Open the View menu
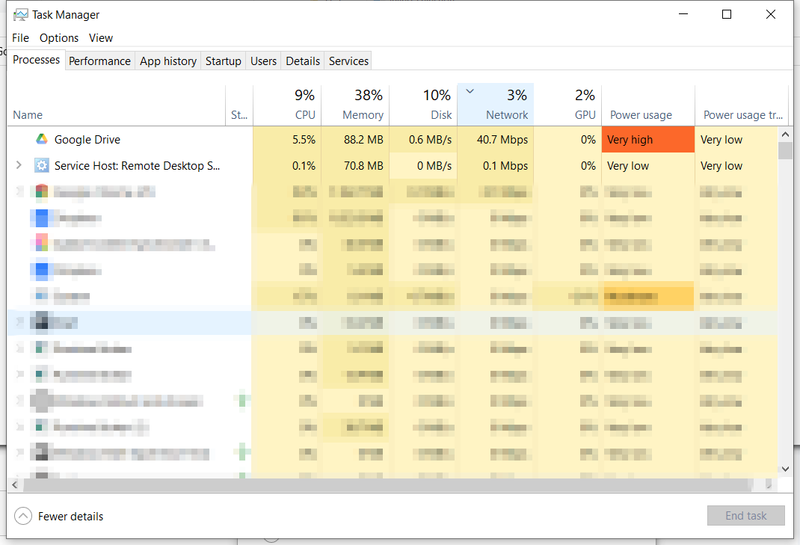Image resolution: width=800 pixels, height=545 pixels. point(101,38)
